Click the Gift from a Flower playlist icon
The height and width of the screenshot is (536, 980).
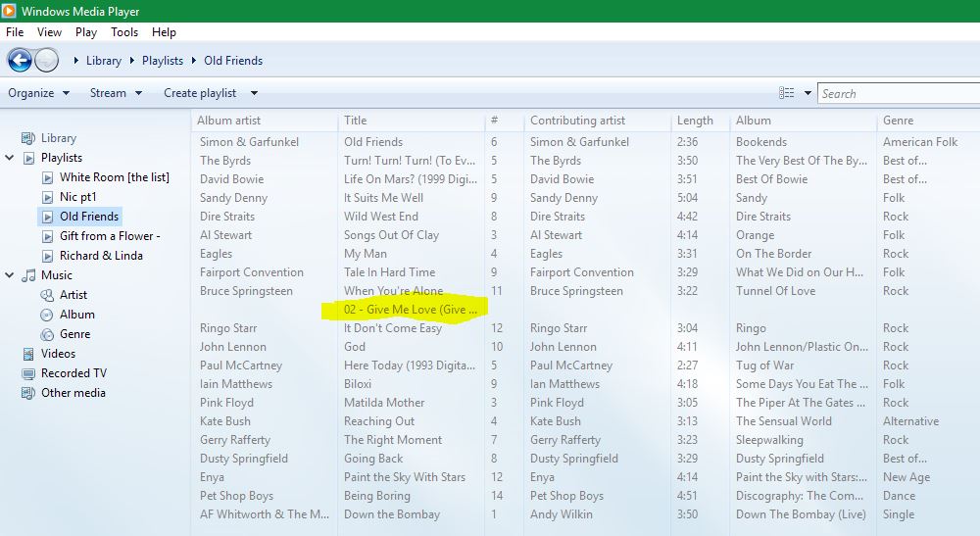(x=47, y=237)
